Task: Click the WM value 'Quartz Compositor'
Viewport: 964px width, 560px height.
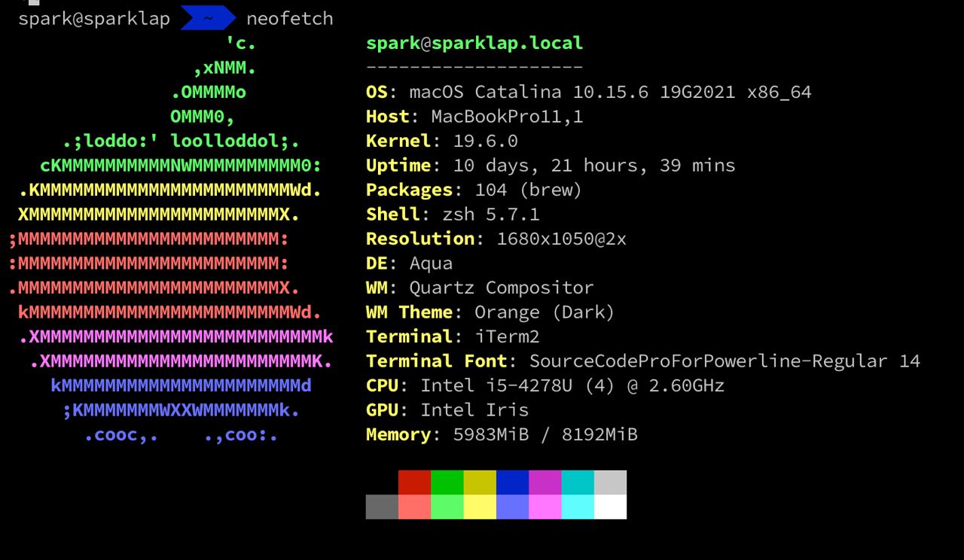Action: tap(502, 288)
